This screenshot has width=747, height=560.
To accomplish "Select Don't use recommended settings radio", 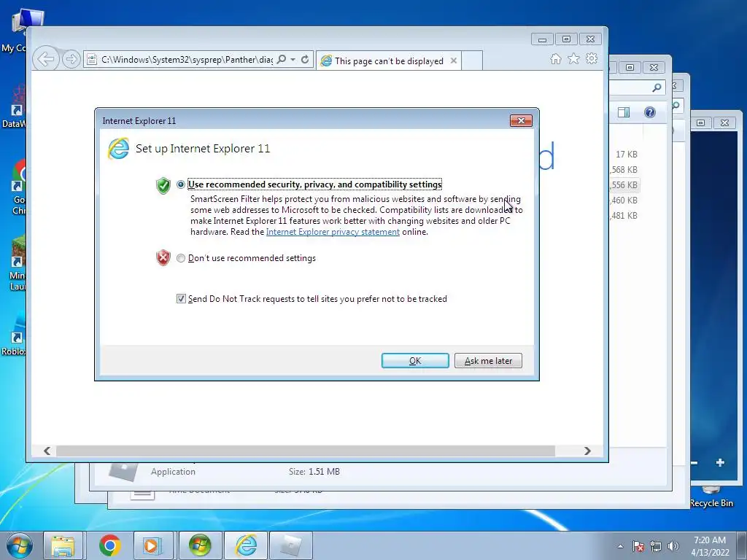I will click(x=181, y=258).
